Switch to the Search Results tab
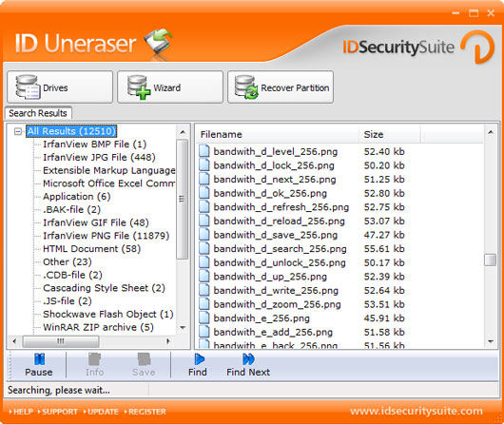Viewport: 504px width, 424px height. (x=38, y=113)
